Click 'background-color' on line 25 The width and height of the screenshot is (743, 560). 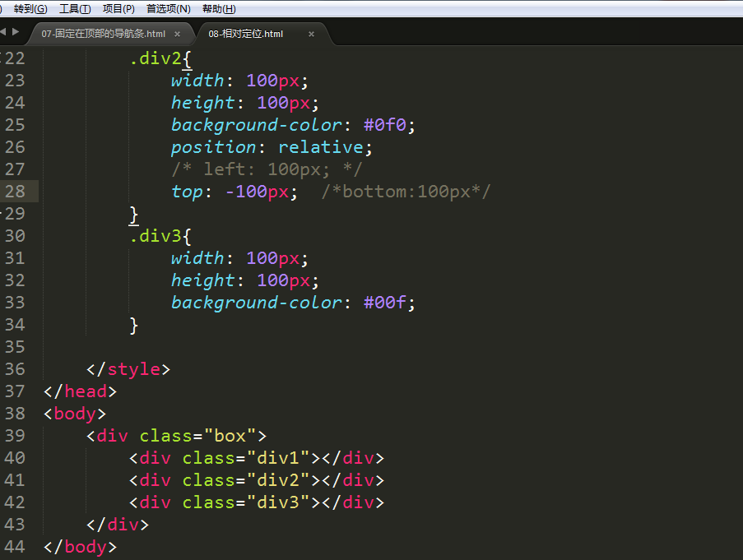pyautogui.click(x=256, y=125)
